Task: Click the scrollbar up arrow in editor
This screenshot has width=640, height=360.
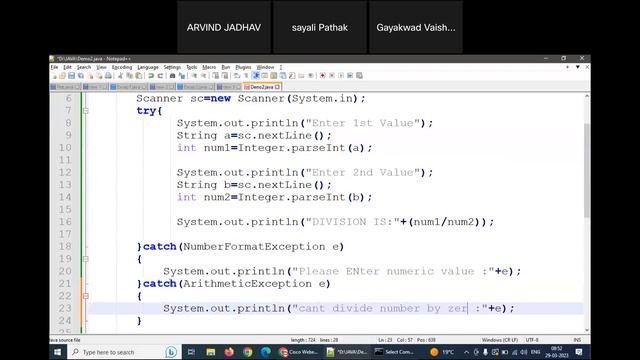Action: [587, 96]
